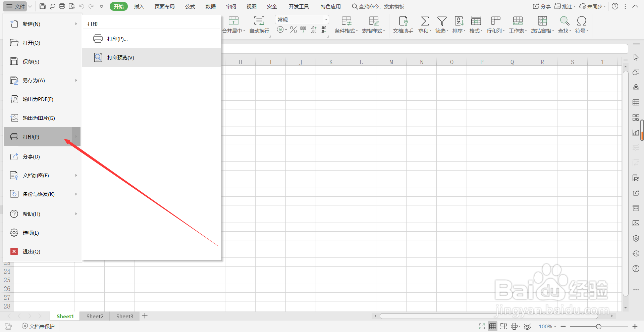The width and height of the screenshot is (644, 332).
Task: Click the chart icon in right sidebar
Action: (636, 133)
